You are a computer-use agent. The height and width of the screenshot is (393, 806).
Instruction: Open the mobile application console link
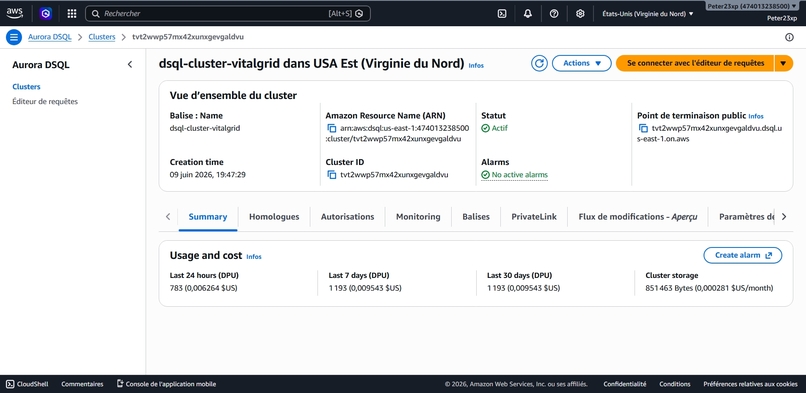click(167, 384)
